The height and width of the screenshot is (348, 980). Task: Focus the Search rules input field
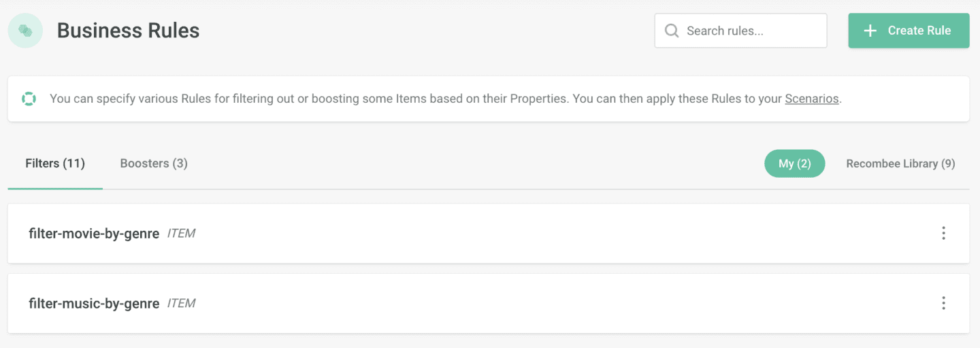[740, 31]
